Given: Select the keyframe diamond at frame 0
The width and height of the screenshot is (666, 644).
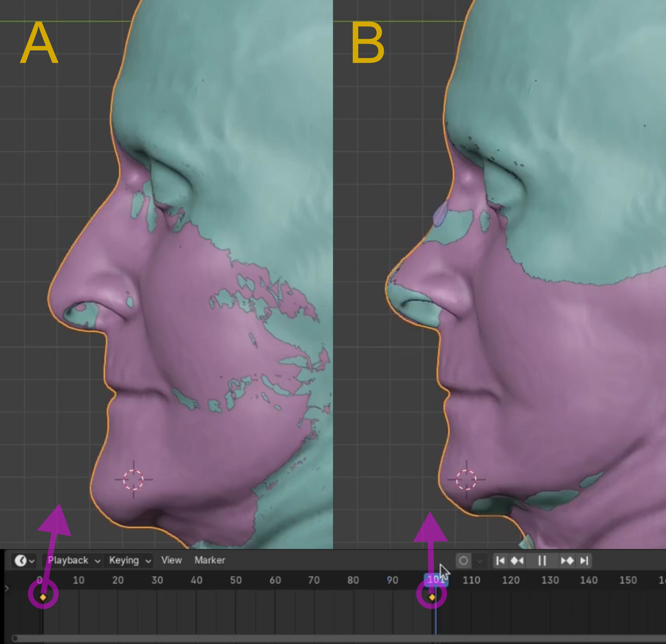Looking at the screenshot, I should (43, 597).
